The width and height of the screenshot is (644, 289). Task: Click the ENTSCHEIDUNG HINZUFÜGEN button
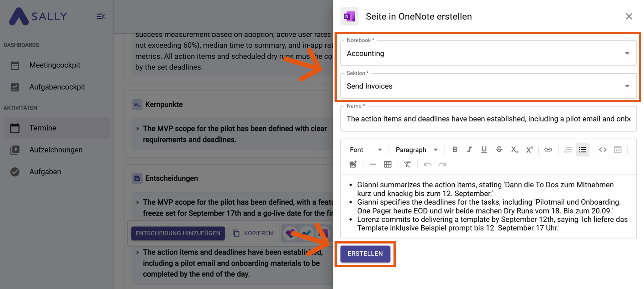178,233
